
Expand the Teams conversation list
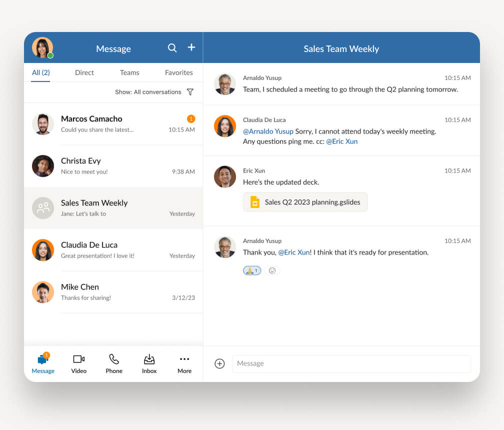pyautogui.click(x=129, y=72)
